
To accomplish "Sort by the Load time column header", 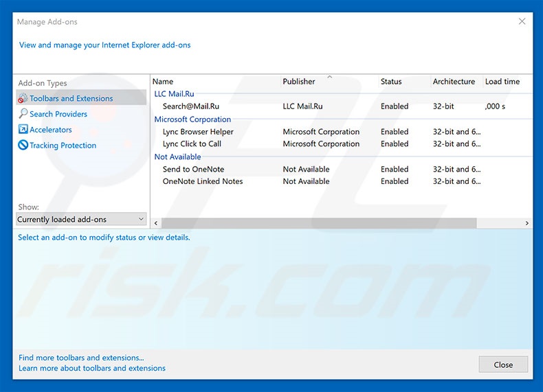I will (502, 81).
